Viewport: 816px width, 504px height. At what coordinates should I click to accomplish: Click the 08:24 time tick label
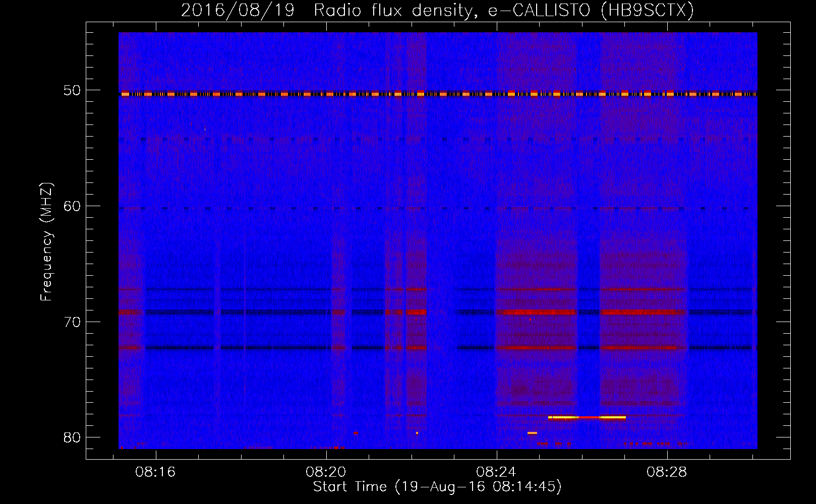point(496,472)
